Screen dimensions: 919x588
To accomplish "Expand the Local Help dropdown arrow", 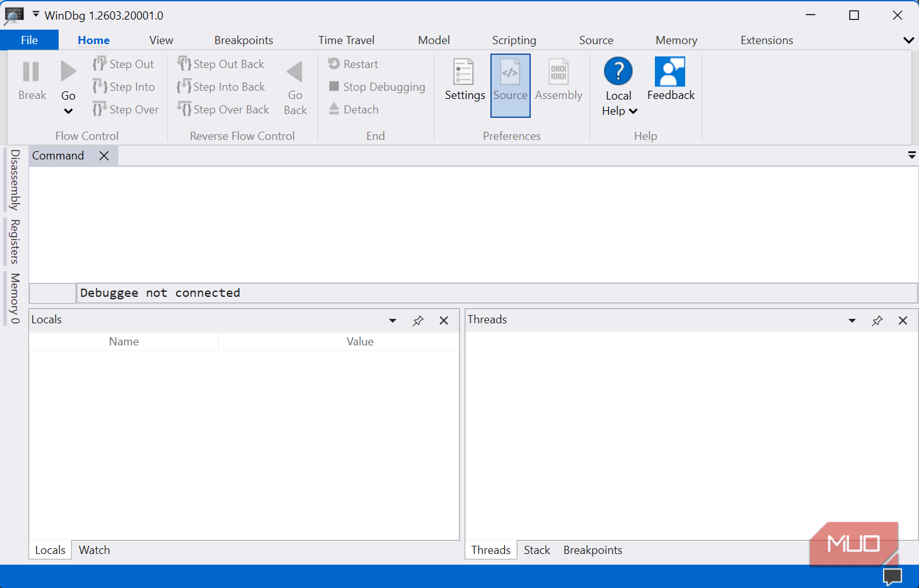I will pos(633,112).
